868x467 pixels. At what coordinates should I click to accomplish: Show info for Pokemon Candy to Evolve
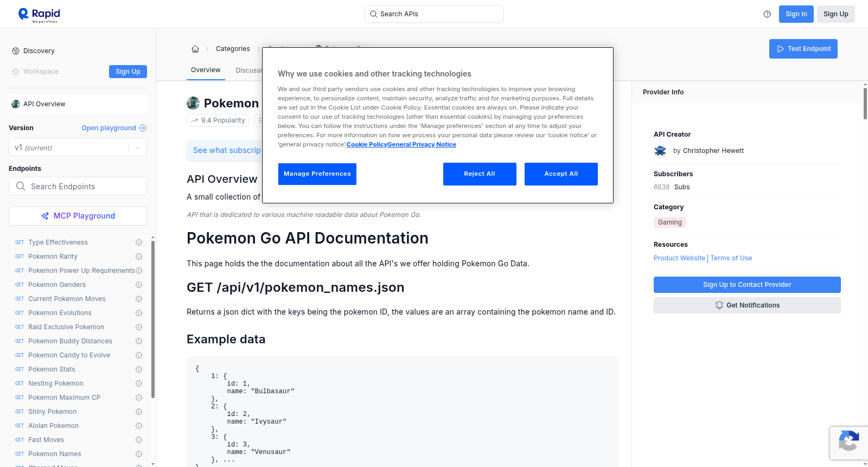[139, 355]
